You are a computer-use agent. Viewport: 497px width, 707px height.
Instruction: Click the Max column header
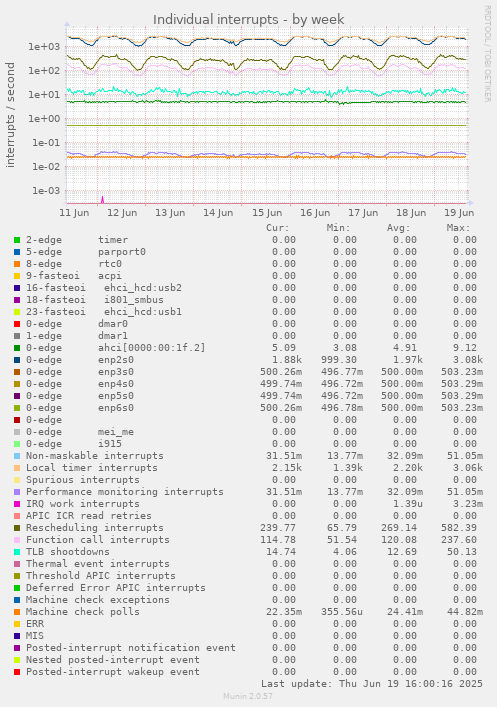click(x=459, y=228)
